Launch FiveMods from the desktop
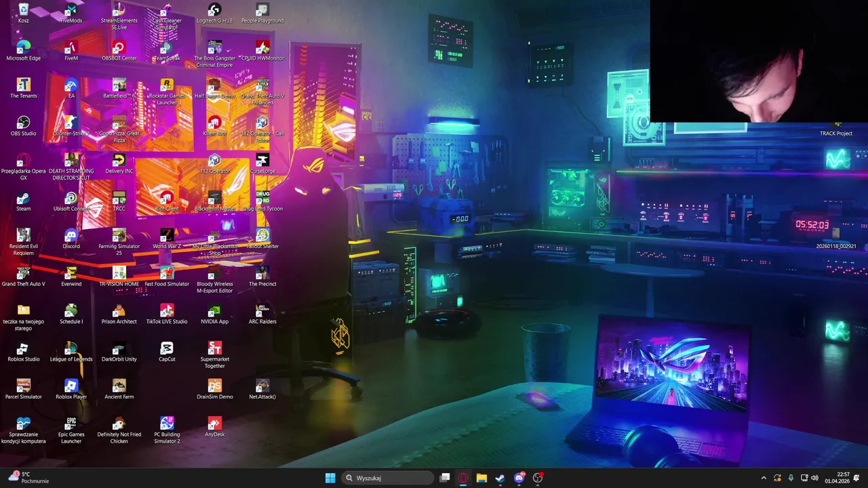The width and height of the screenshot is (868, 488). pyautogui.click(x=71, y=13)
